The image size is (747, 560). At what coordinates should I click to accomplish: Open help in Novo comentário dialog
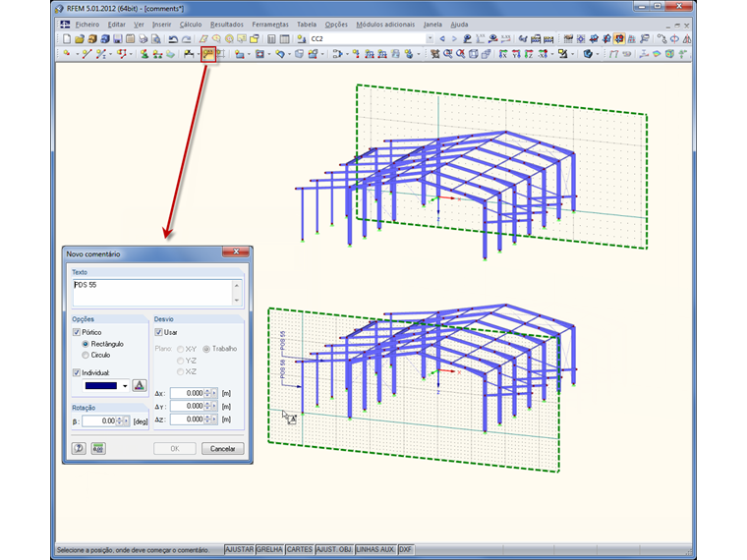(x=79, y=448)
